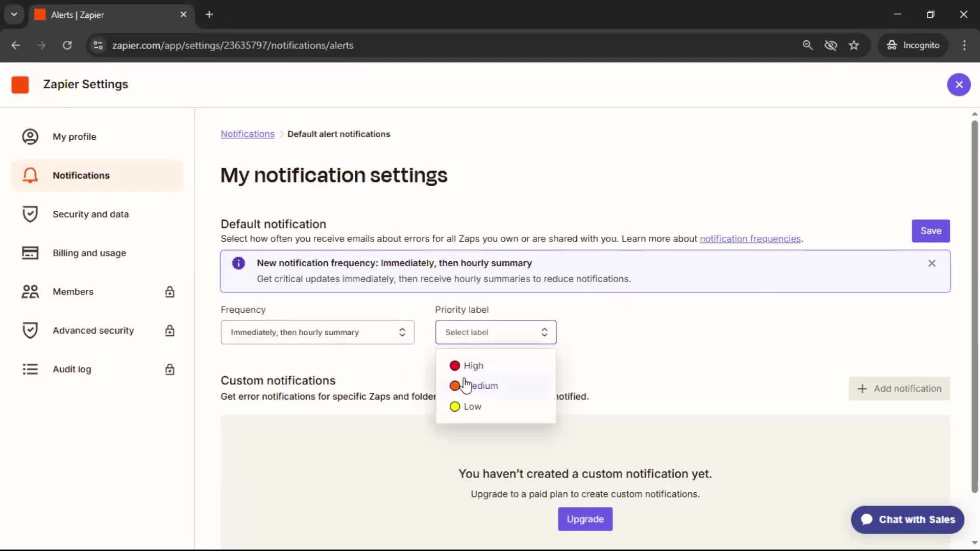Bookmark this page with the star icon
980x551 pixels.
click(854, 45)
